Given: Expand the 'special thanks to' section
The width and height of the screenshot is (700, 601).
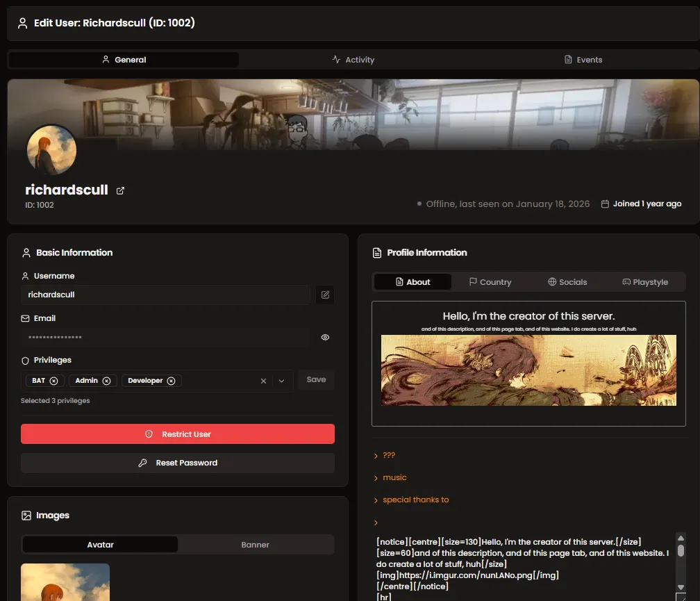Looking at the screenshot, I should (x=415, y=500).
